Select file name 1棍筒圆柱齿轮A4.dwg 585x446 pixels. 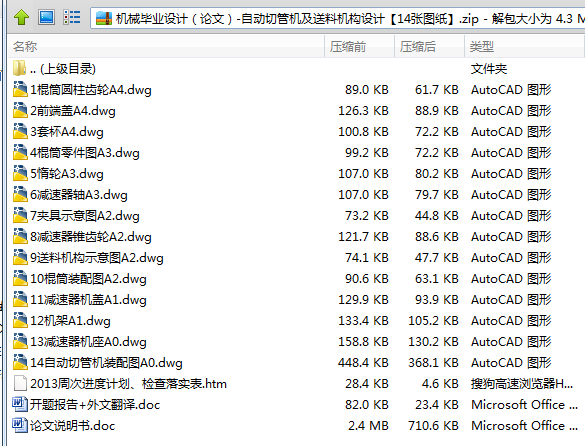pos(91,90)
